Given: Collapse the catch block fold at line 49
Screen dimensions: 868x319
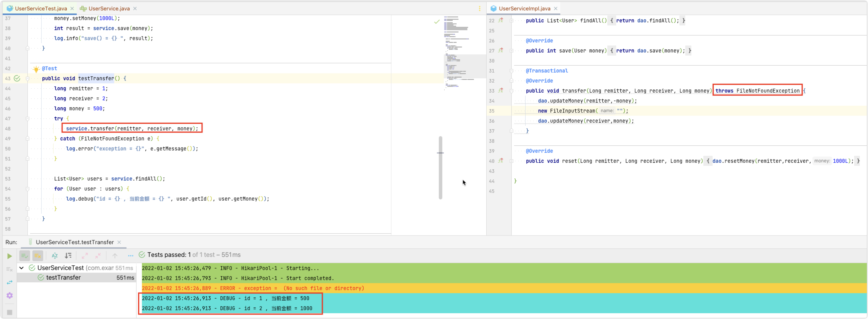Looking at the screenshot, I should (x=28, y=139).
